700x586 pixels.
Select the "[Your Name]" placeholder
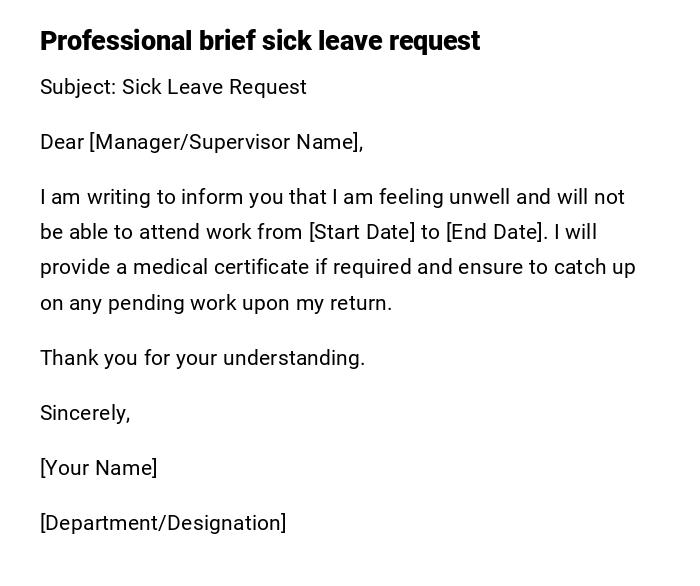[x=98, y=468]
